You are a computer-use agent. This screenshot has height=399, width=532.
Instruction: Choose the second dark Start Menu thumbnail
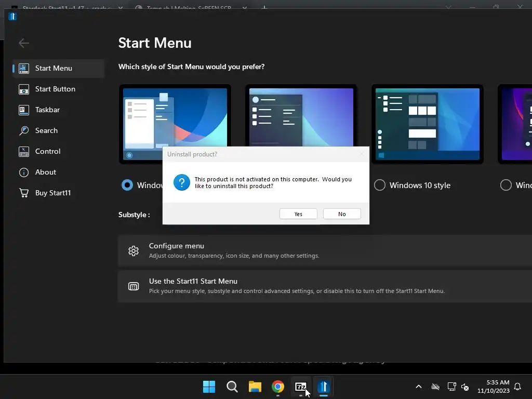pyautogui.click(x=301, y=117)
